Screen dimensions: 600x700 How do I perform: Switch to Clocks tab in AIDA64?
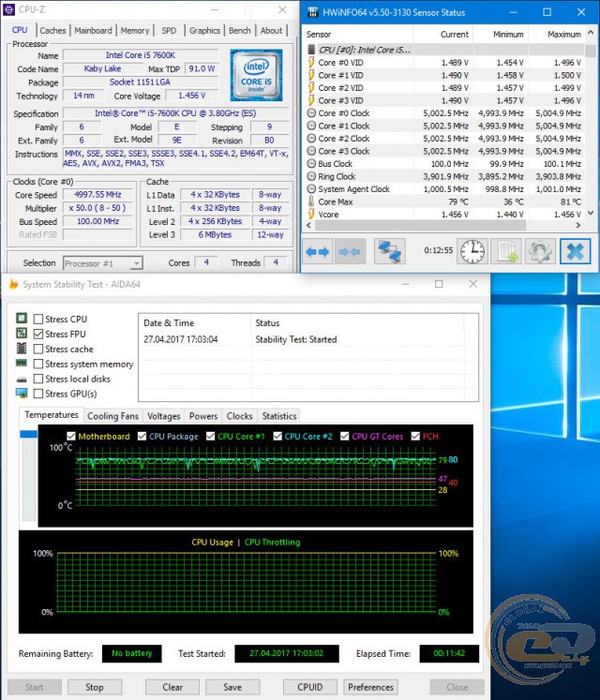(239, 416)
